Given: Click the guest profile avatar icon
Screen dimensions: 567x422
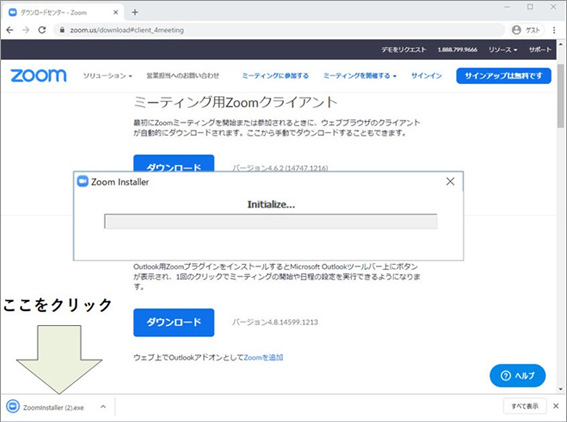Looking at the screenshot, I should pos(516,30).
